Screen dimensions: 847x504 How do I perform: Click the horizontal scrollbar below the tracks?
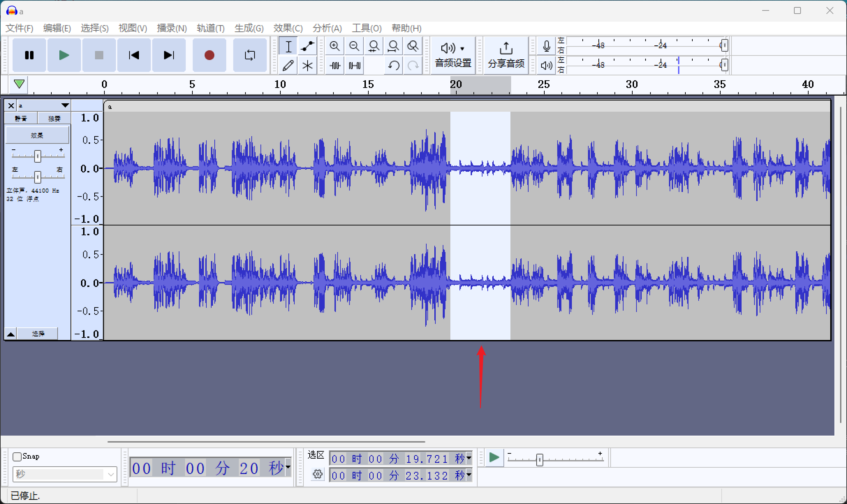click(x=266, y=442)
